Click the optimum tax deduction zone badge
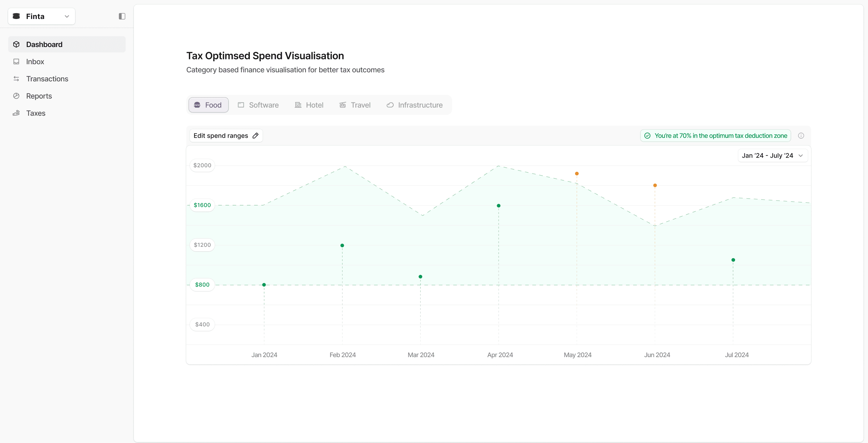Screen dimensions: 868x443 715,135
